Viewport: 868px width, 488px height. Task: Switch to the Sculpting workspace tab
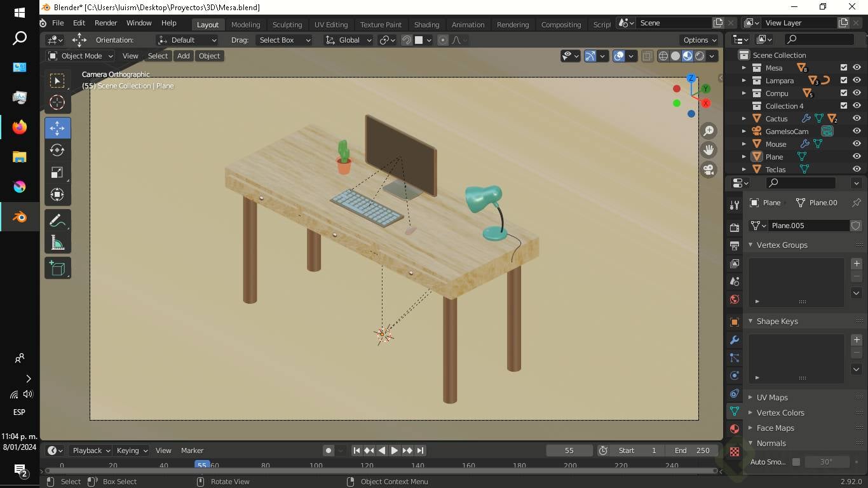[x=287, y=24]
